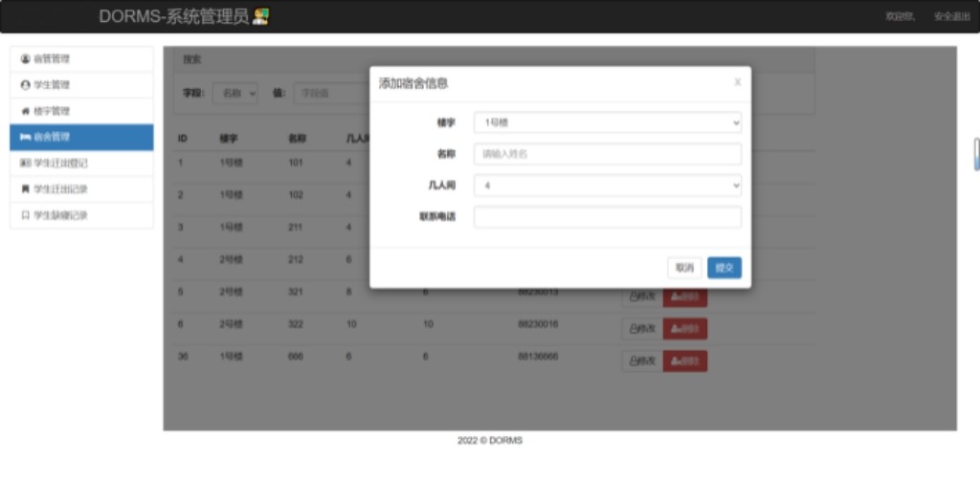This screenshot has height=482, width=980.
Task: Click the 联系电话 input field
Action: (608, 217)
